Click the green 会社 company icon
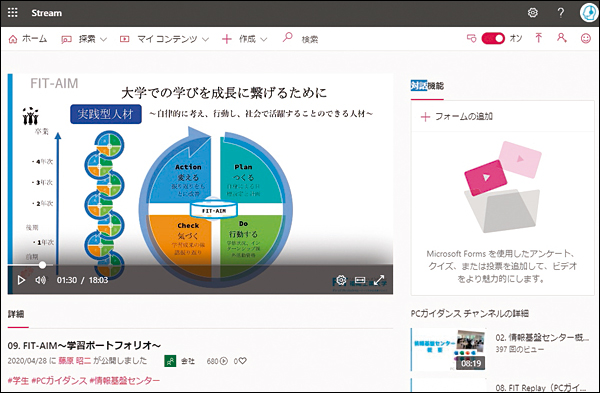The width and height of the screenshot is (600, 393). pyautogui.click(x=170, y=361)
